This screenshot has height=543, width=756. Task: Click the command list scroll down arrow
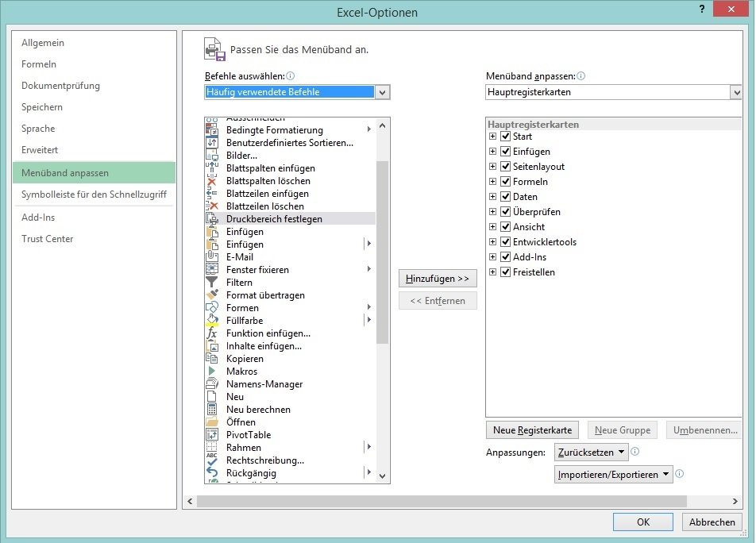pyautogui.click(x=382, y=476)
